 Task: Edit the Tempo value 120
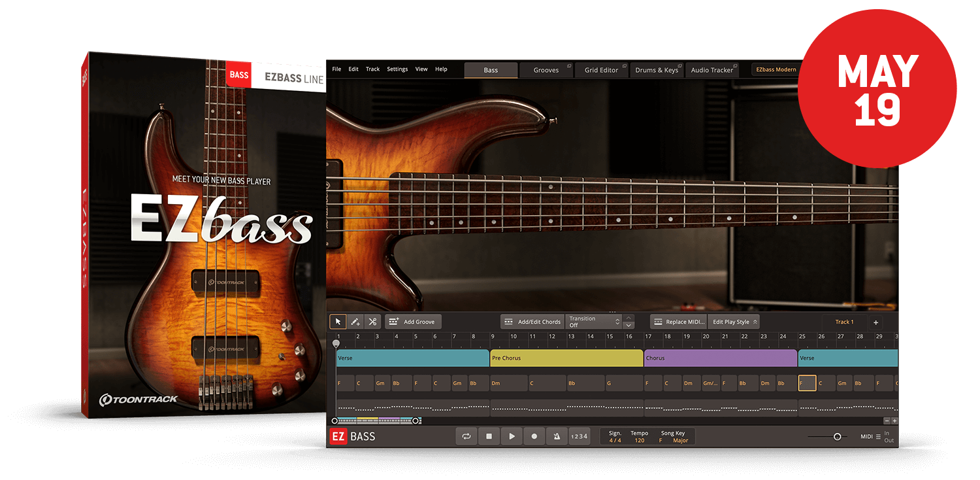(x=639, y=441)
